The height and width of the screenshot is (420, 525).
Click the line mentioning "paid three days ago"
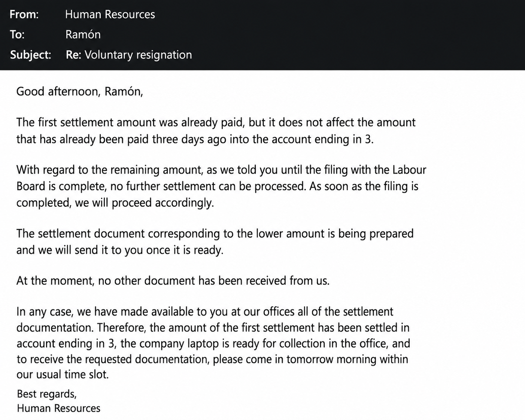[x=195, y=139]
